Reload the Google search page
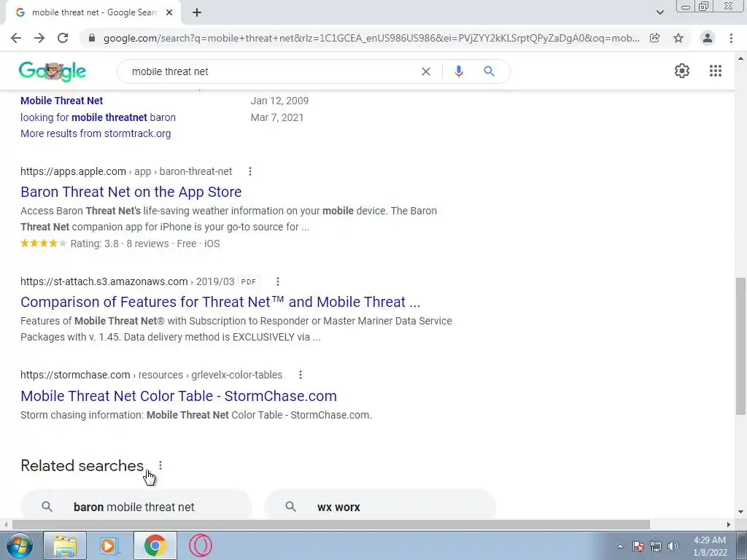747x560 pixels. 63,38
